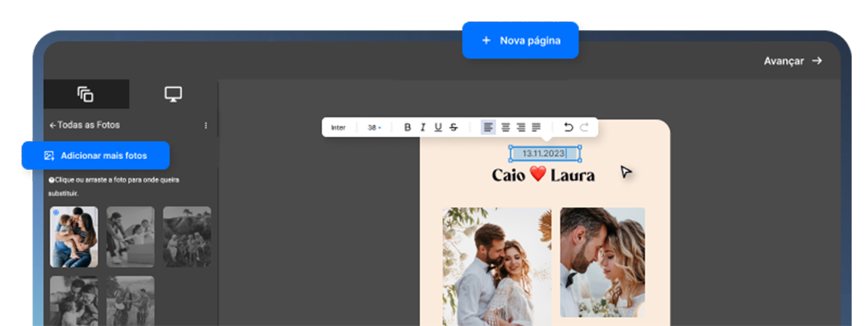Click Adicionar mais fotos button
This screenshot has width=868, height=326.
95,155
